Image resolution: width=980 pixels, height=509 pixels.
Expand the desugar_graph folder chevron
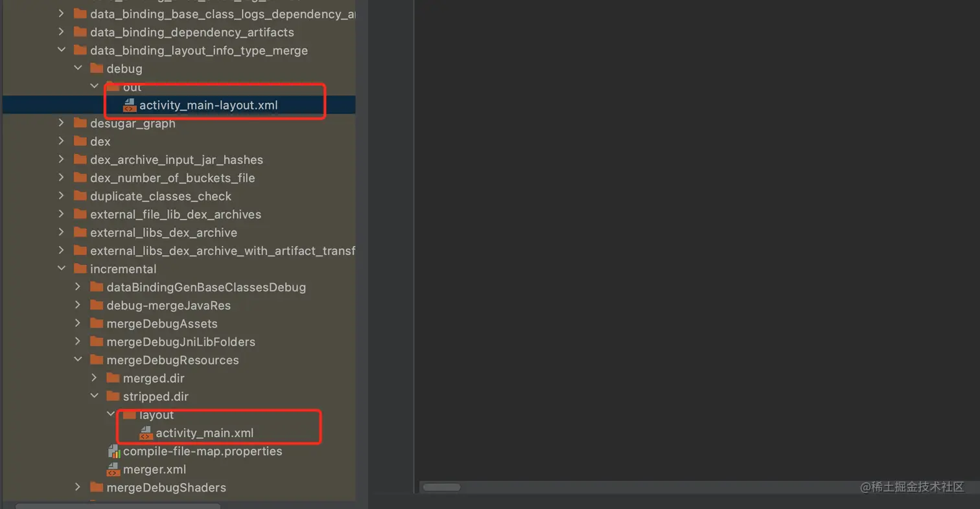(x=62, y=123)
